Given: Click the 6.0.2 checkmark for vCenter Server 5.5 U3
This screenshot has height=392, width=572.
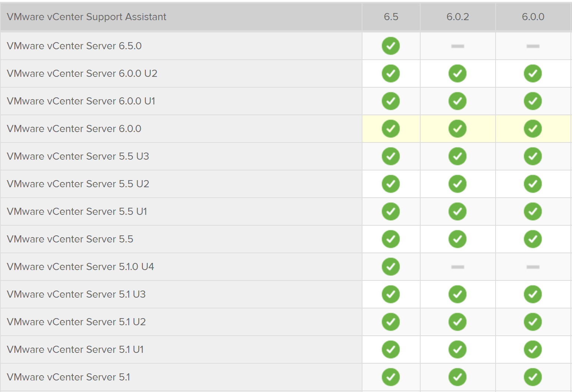Looking at the screenshot, I should pyautogui.click(x=458, y=156).
